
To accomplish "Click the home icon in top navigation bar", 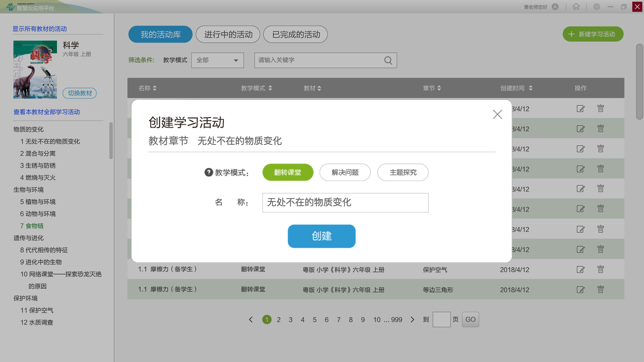I will [x=576, y=7].
